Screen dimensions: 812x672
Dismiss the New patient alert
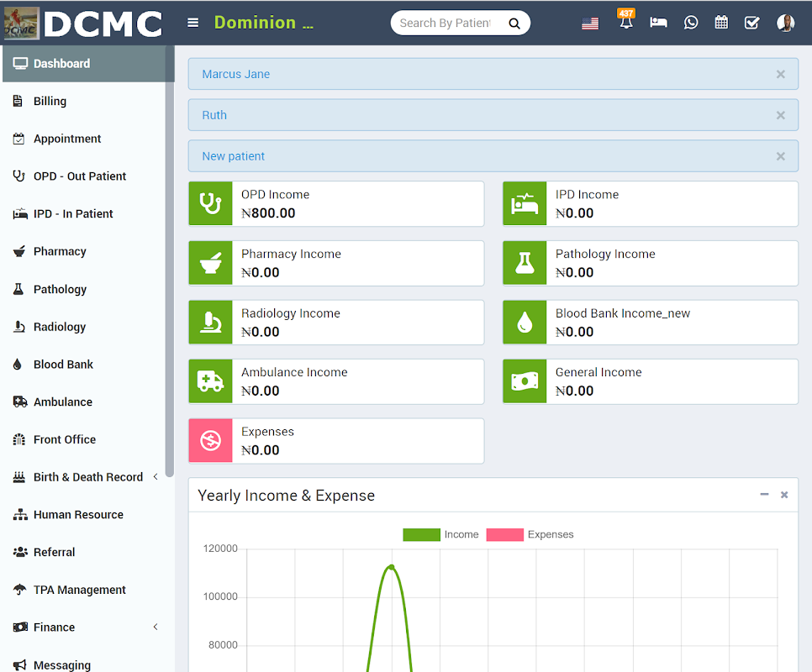[780, 156]
